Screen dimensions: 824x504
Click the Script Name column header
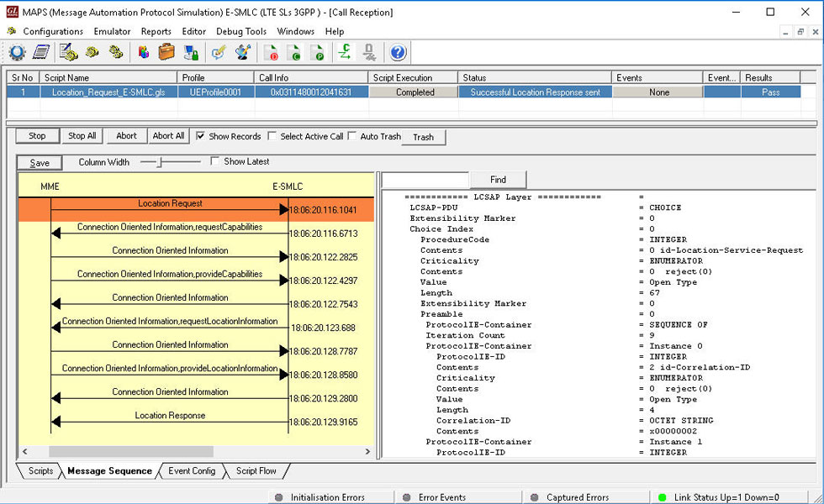(108, 77)
